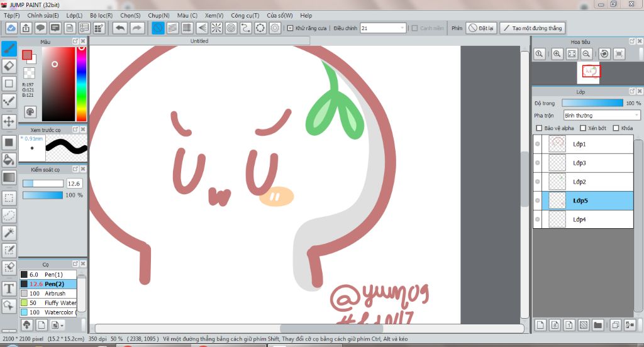The height and width of the screenshot is (347, 644).
Task: Open the Lớp(L) menu
Action: (x=74, y=15)
